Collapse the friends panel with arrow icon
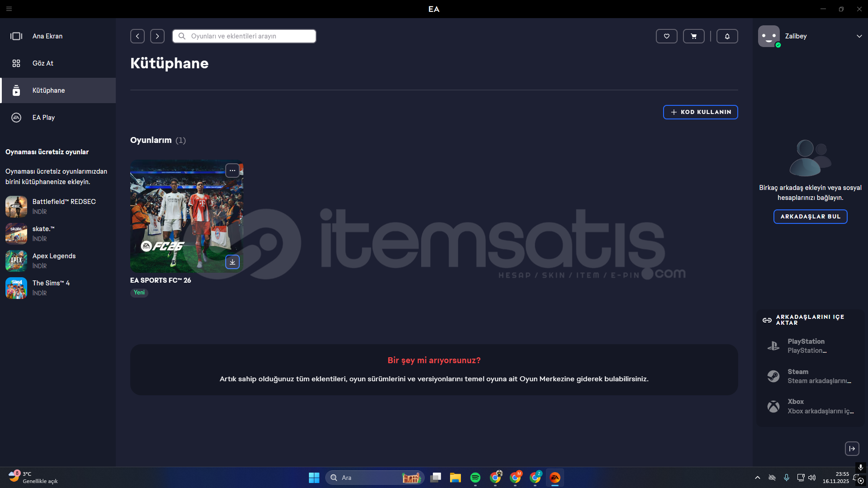Viewport: 868px width, 488px height. [x=852, y=449]
